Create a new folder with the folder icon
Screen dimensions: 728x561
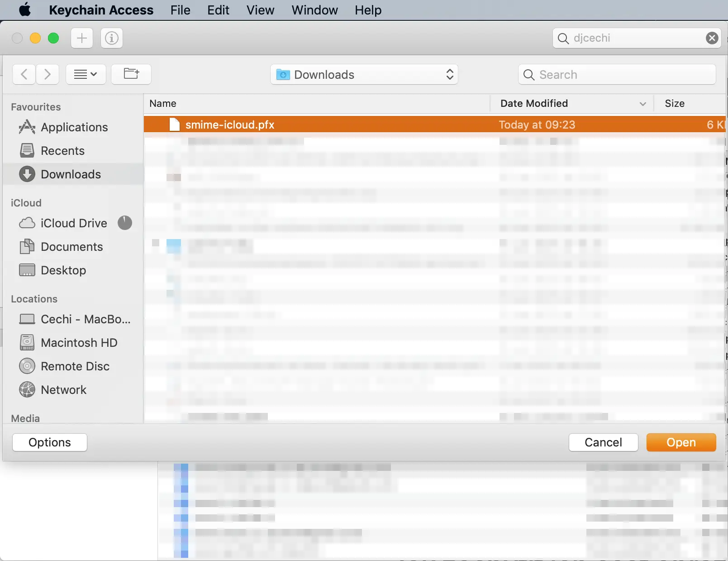point(131,74)
